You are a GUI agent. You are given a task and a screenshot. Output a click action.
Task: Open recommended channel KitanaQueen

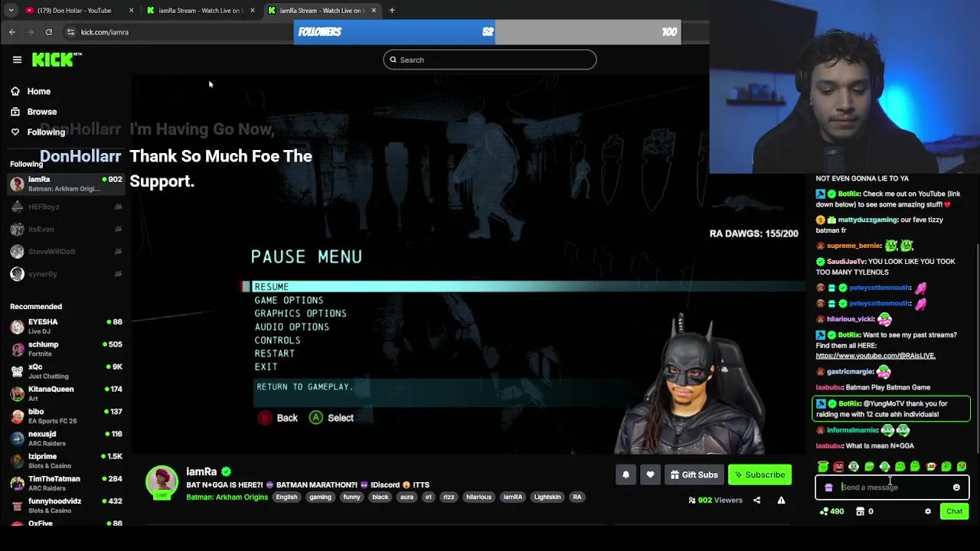[66, 393]
